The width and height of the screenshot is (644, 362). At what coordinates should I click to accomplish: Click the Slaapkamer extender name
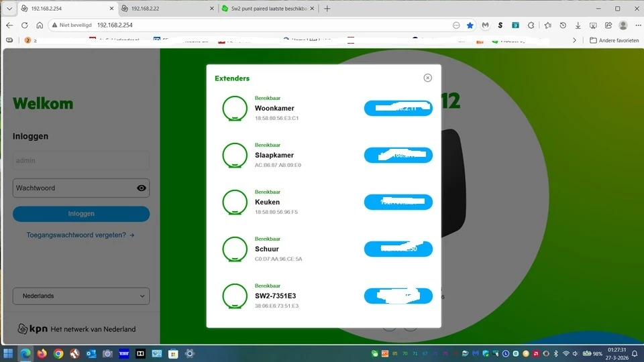pyautogui.click(x=274, y=155)
